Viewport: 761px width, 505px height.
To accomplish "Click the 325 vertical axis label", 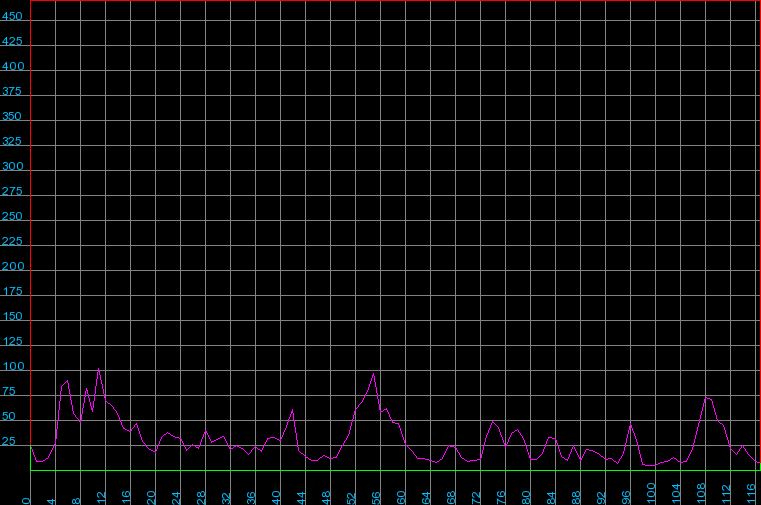I will pos(12,142).
